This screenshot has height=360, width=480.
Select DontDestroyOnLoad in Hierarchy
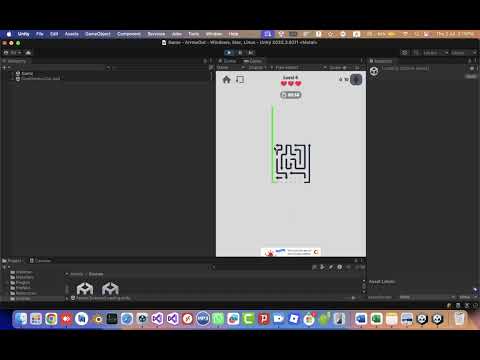41,78
